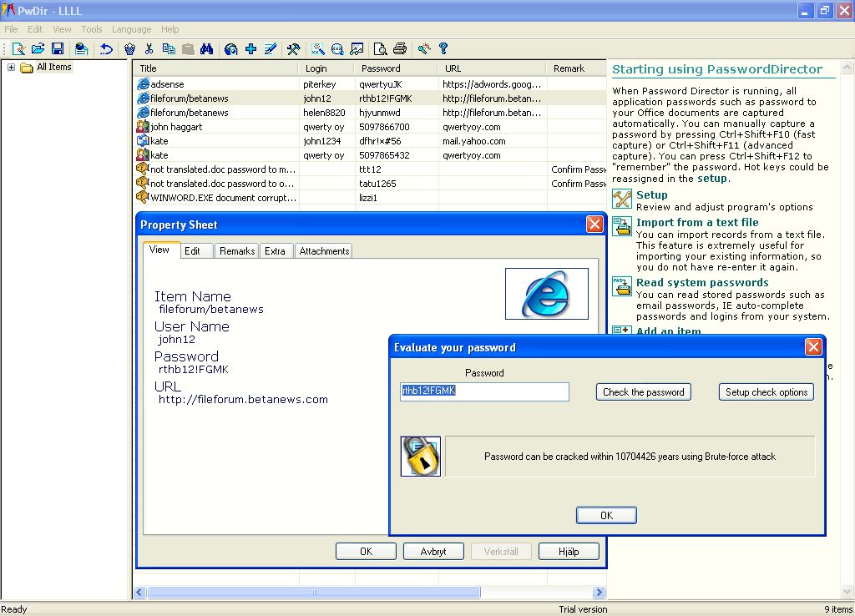Select the WINWORD.EXE document corrupt entry
The height and width of the screenshot is (616, 855).
click(x=370, y=197)
